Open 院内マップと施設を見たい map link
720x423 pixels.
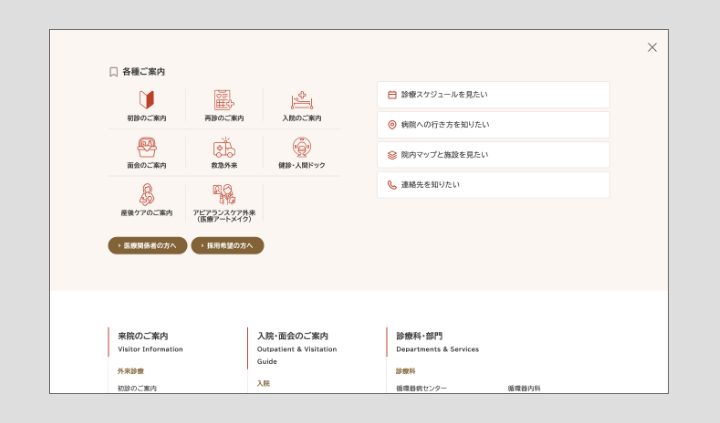point(493,155)
